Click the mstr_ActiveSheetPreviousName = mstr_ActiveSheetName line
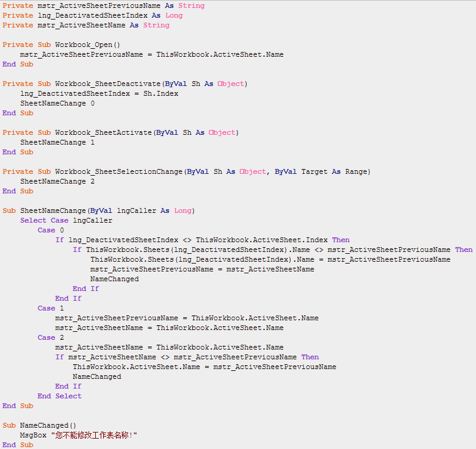Screen dimensions: 476x449 click(x=202, y=269)
